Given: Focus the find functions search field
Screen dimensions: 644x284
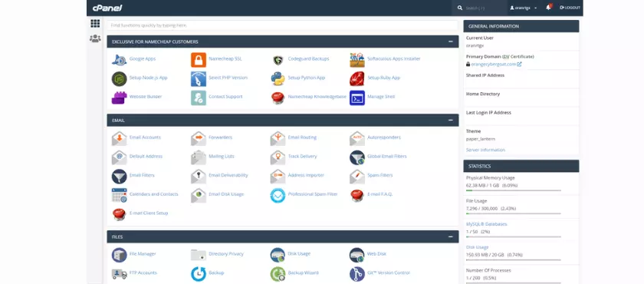Looking at the screenshot, I should pyautogui.click(x=283, y=25).
